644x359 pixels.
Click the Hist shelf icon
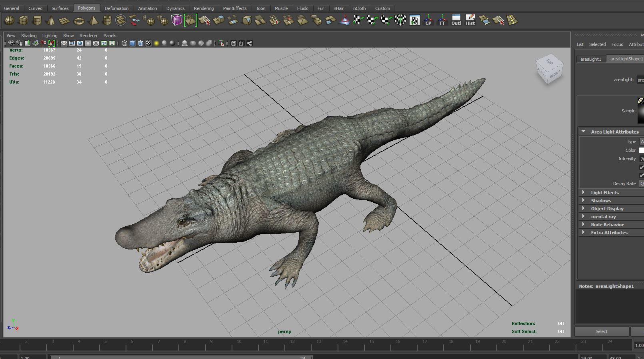(470, 20)
